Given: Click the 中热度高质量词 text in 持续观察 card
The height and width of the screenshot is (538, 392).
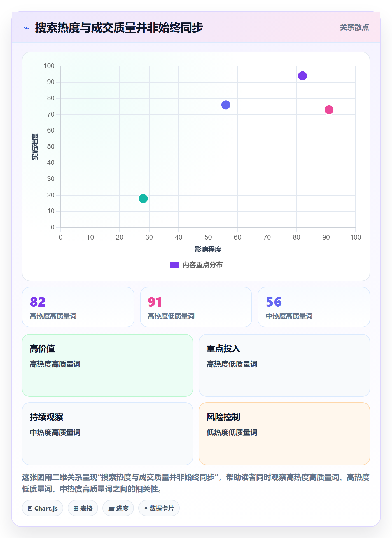Looking at the screenshot, I should pos(55,432).
